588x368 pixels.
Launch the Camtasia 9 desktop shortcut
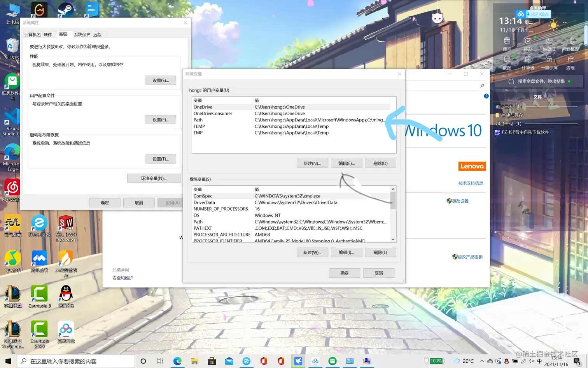tap(39, 297)
